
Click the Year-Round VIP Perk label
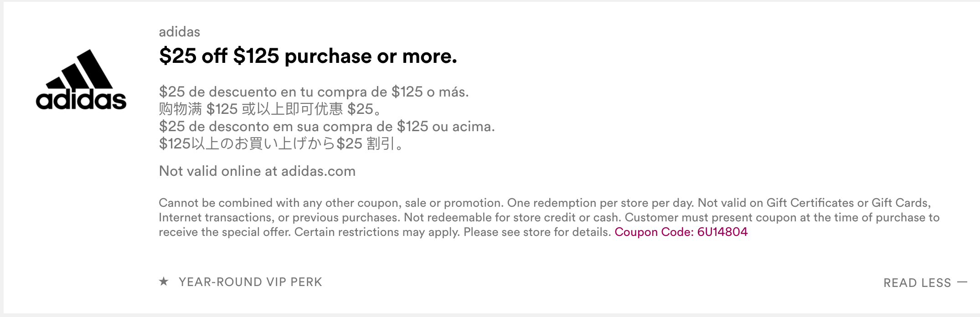[x=250, y=282]
